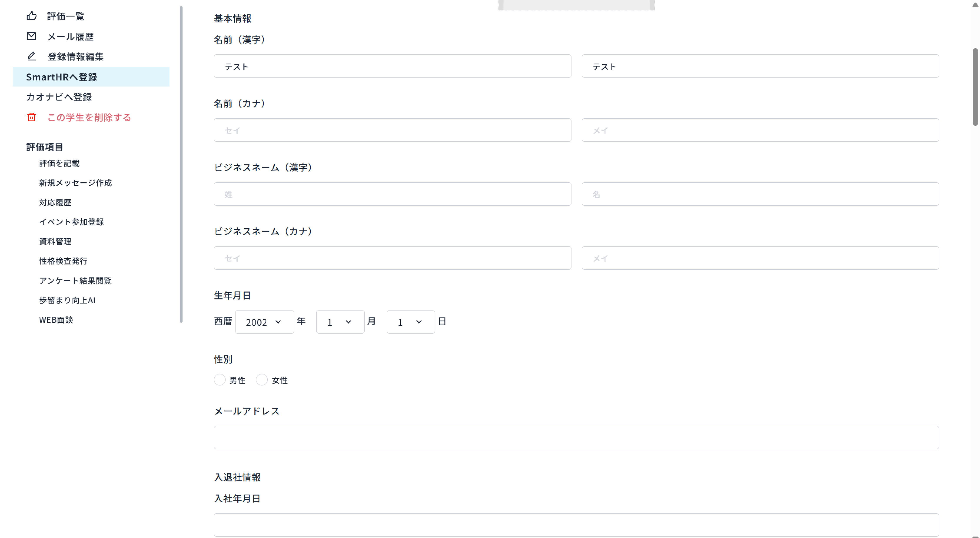The width and height of the screenshot is (980, 538).
Task: Open the birth month dropdown
Action: pos(340,322)
